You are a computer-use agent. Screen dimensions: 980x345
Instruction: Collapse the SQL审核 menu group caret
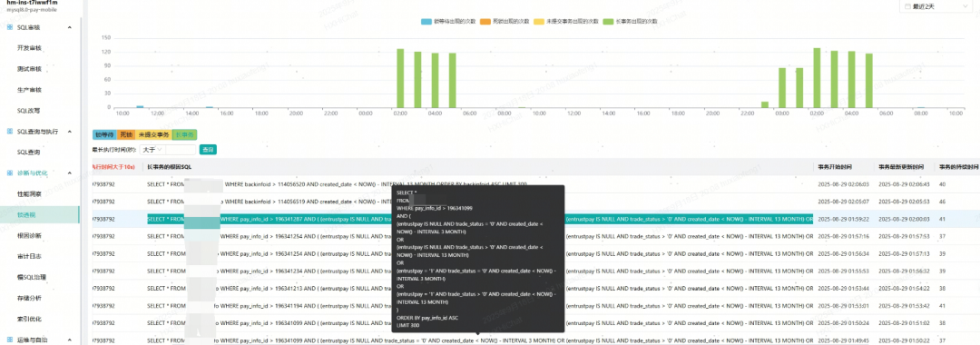pos(69,27)
